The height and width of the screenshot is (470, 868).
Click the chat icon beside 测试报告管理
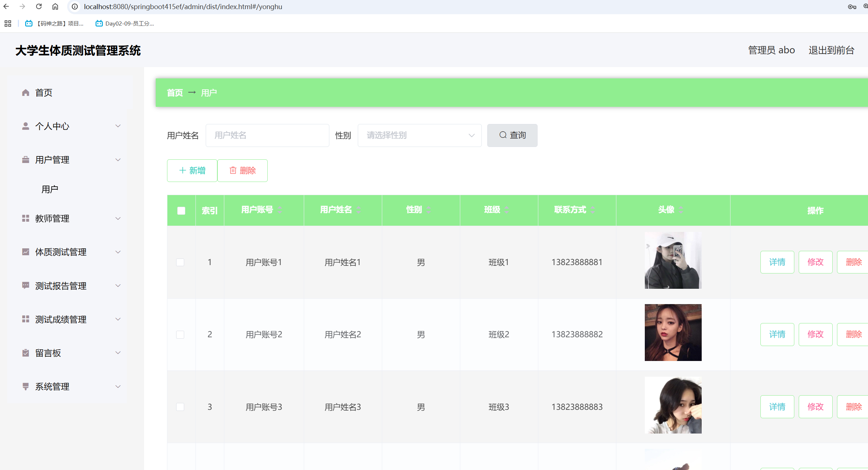26,286
